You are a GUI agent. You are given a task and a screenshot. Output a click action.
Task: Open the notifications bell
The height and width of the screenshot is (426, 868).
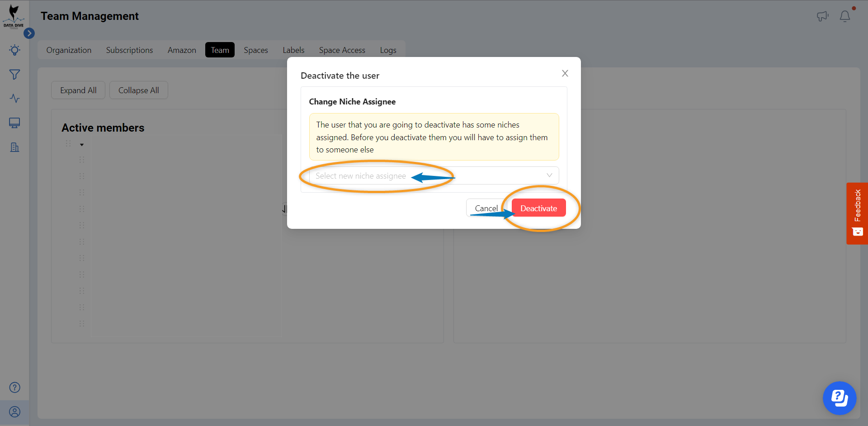click(x=845, y=16)
